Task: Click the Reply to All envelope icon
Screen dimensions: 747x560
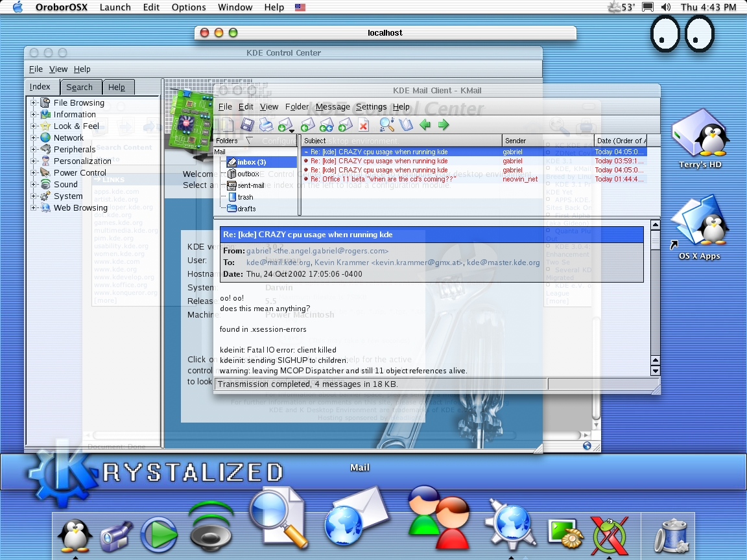Action: (327, 124)
